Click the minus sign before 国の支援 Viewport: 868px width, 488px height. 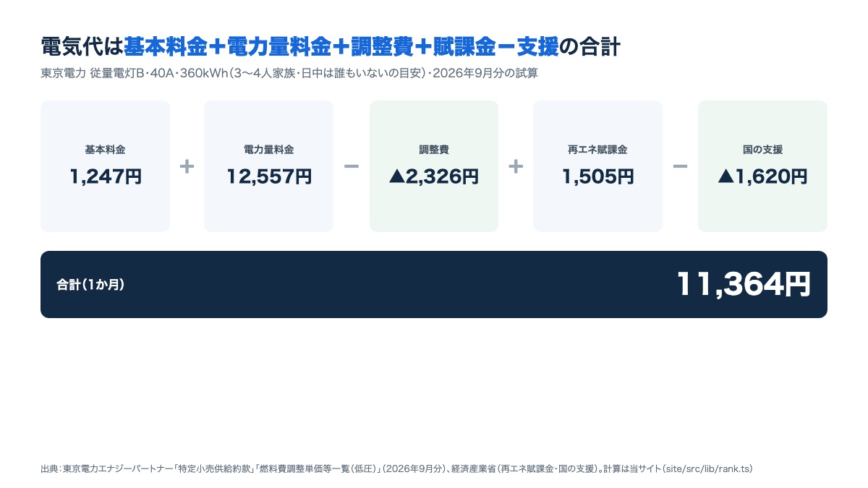tap(680, 166)
